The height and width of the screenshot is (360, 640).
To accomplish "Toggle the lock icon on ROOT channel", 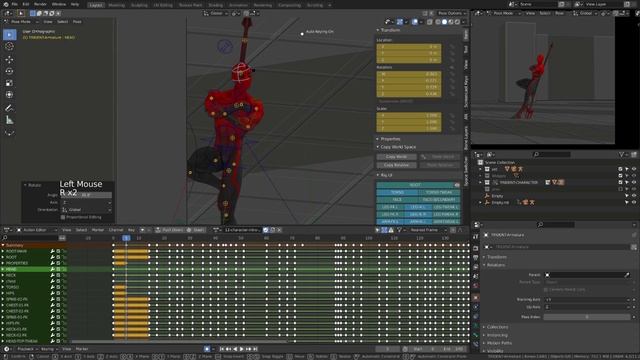I will point(64,257).
